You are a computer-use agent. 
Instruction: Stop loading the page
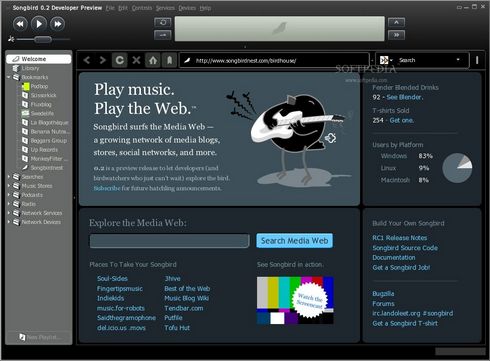136,60
